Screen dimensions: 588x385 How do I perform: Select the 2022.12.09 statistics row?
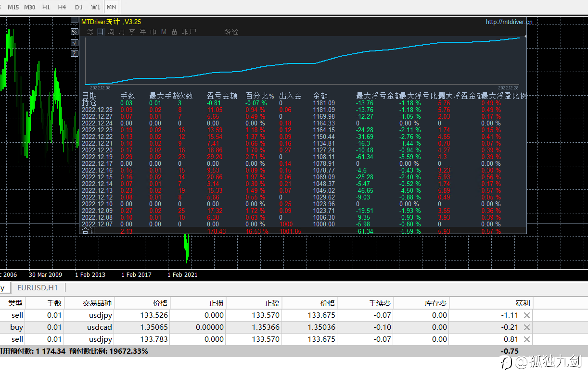click(x=304, y=211)
